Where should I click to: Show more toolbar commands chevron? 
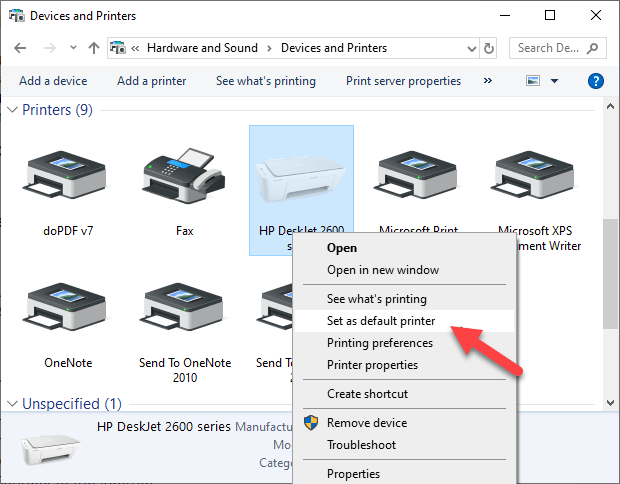tap(488, 81)
